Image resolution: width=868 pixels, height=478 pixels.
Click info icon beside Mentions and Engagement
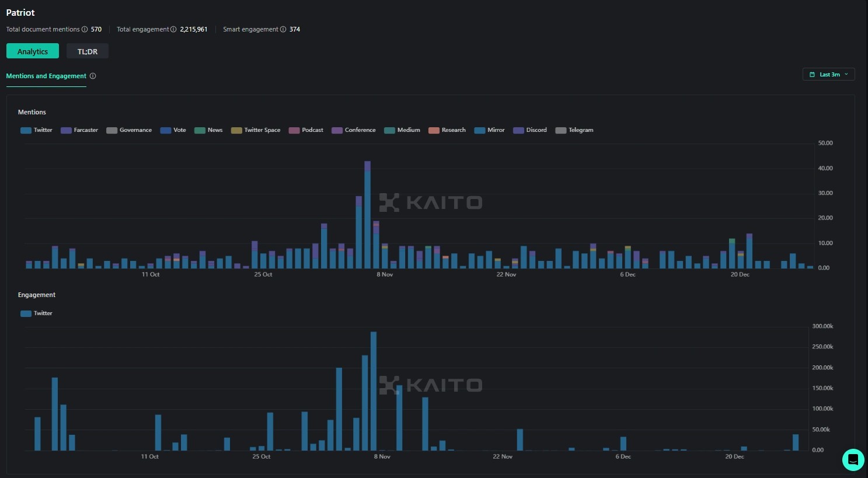tap(93, 76)
